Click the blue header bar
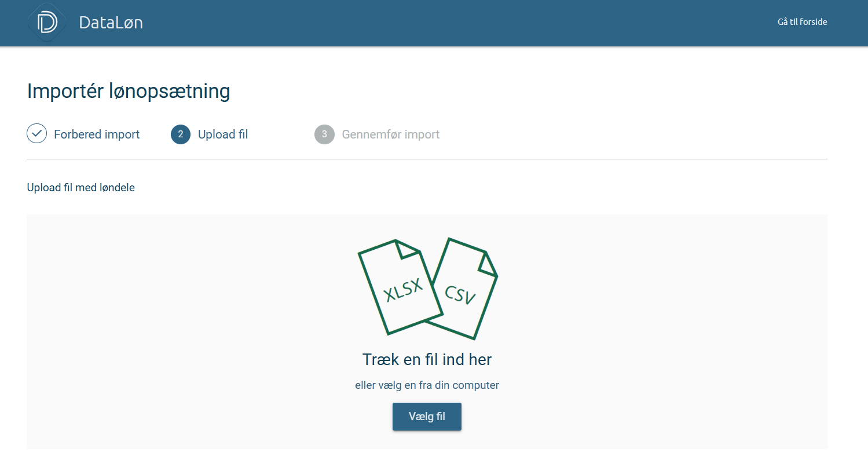This screenshot has width=868, height=463. pos(434,23)
